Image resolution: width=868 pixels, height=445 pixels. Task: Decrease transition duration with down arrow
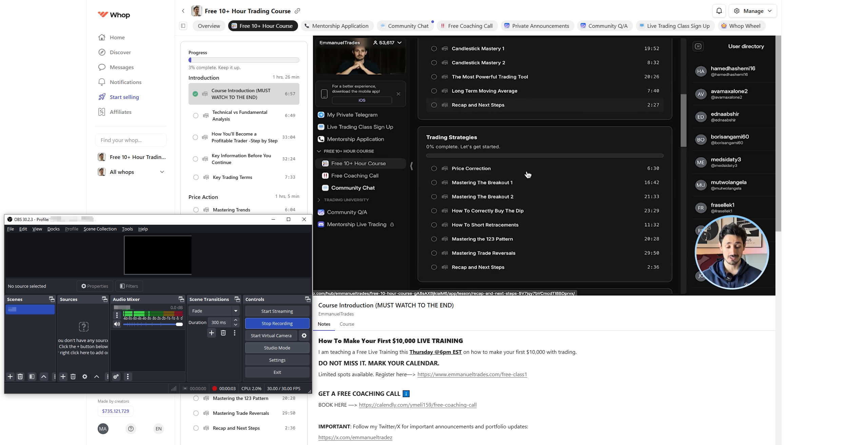(x=236, y=325)
